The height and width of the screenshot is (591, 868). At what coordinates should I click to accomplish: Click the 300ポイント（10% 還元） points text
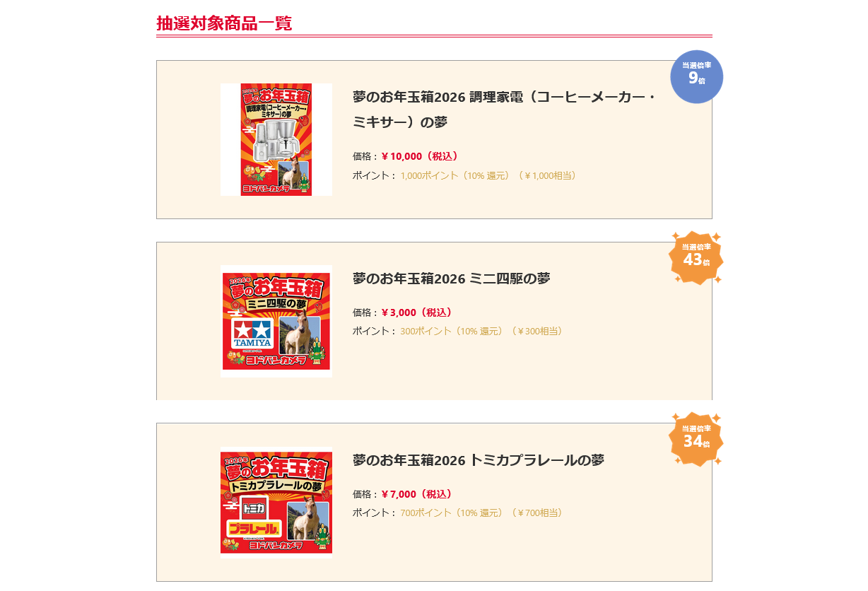[452, 331]
